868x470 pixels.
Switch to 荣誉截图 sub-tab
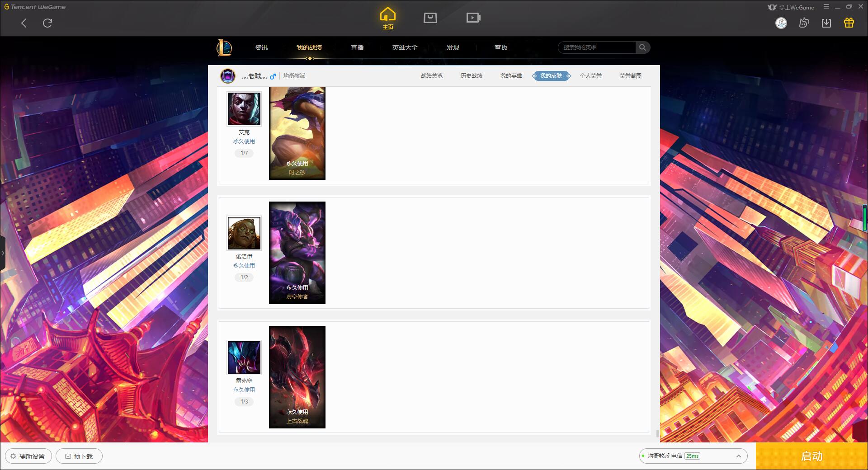coord(631,76)
